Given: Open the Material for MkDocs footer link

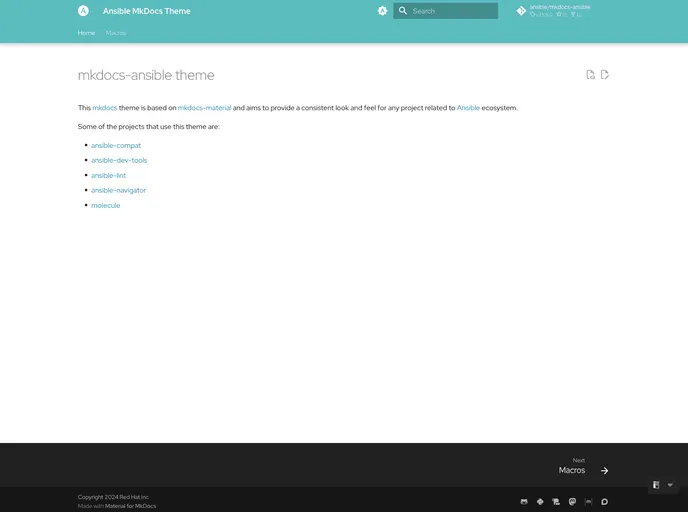Looking at the screenshot, I should click(x=130, y=506).
